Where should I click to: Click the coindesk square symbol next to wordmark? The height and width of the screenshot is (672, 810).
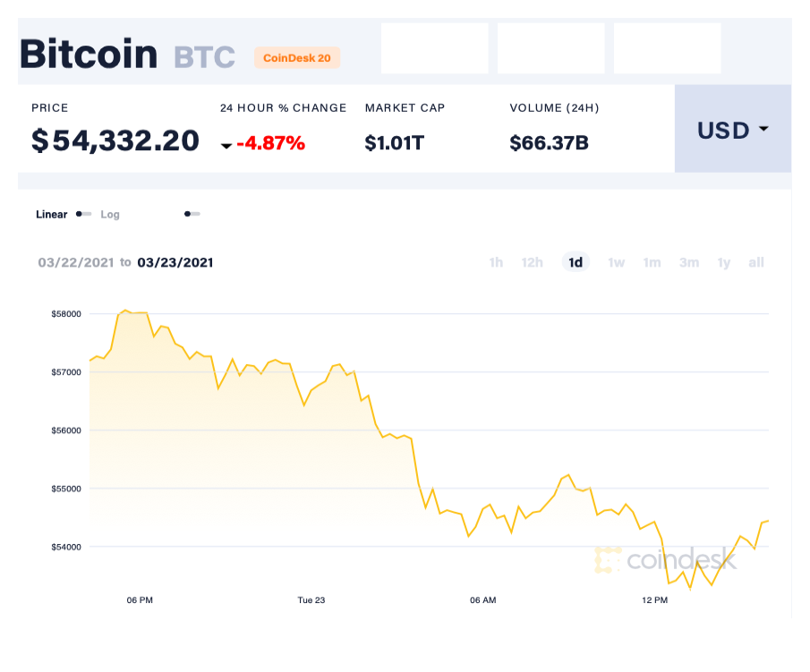pyautogui.click(x=607, y=562)
